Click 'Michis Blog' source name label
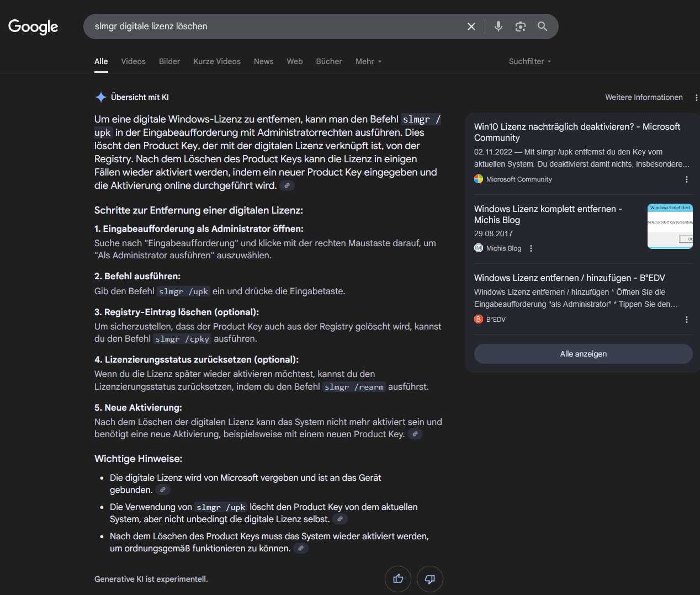The image size is (700, 595). (503, 248)
